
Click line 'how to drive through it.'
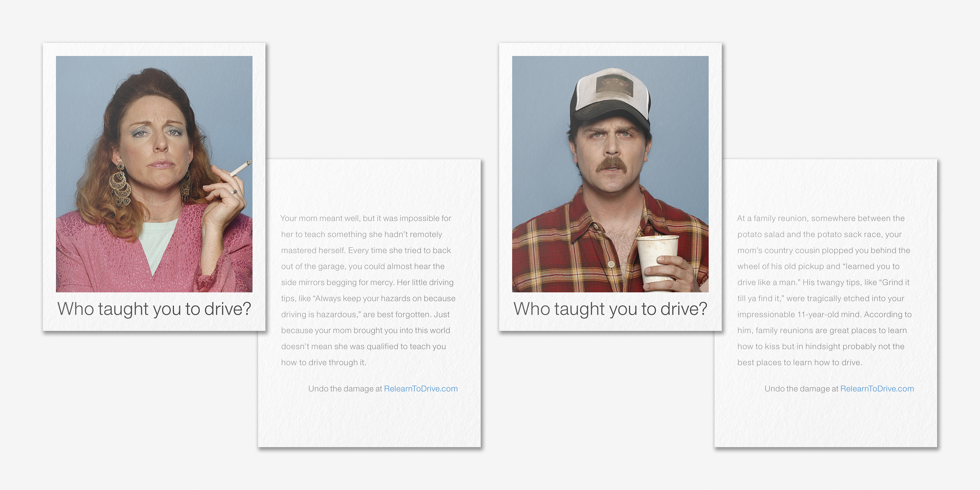pos(323,363)
